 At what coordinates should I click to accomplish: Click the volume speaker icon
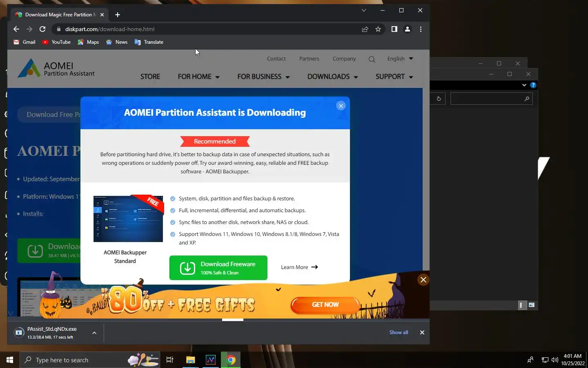coord(555,360)
